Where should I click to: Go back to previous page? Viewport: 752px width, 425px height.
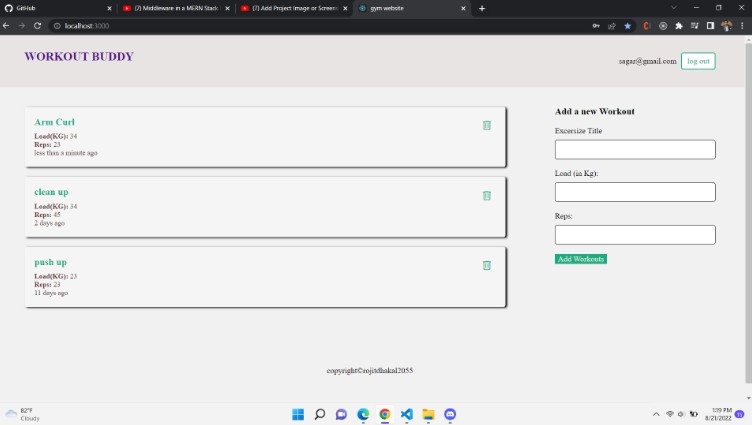click(7, 26)
